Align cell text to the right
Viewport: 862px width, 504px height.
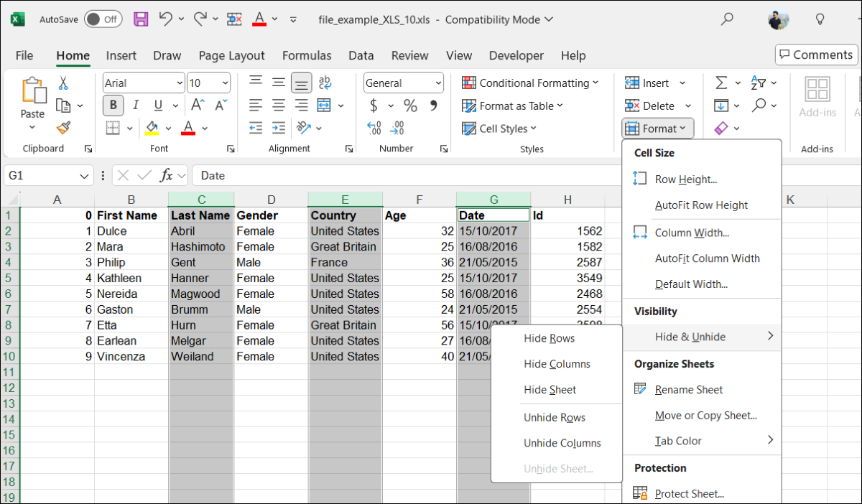point(302,106)
